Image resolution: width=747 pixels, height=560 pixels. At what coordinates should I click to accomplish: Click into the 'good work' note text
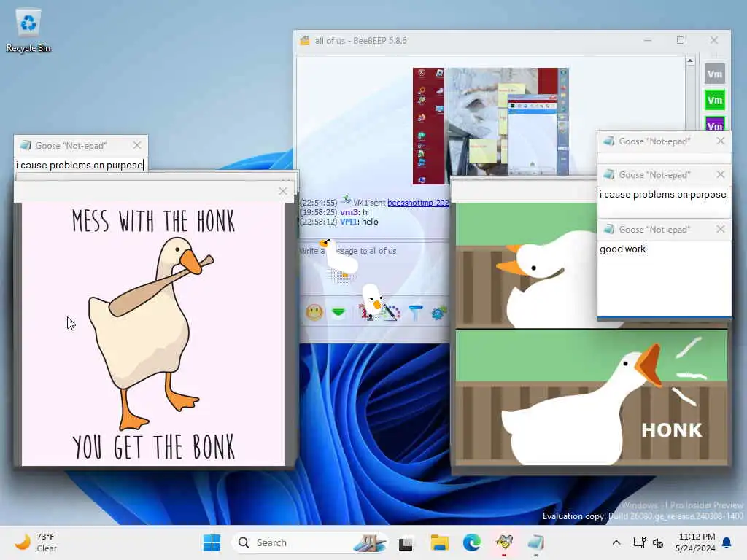coord(622,249)
